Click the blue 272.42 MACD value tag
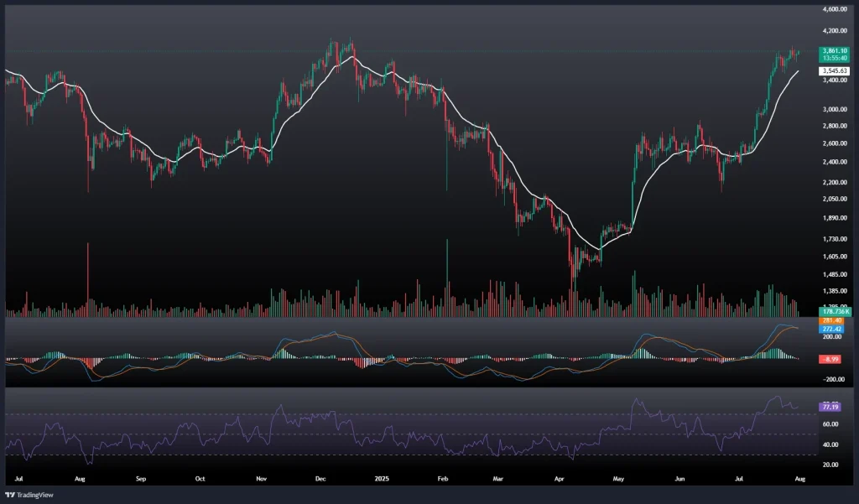 coord(832,329)
